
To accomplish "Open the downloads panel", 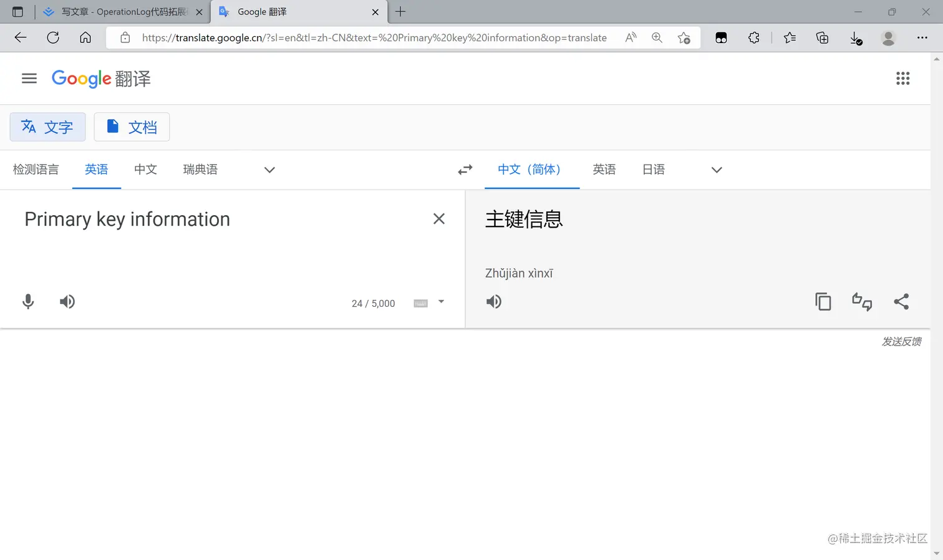I will [856, 38].
